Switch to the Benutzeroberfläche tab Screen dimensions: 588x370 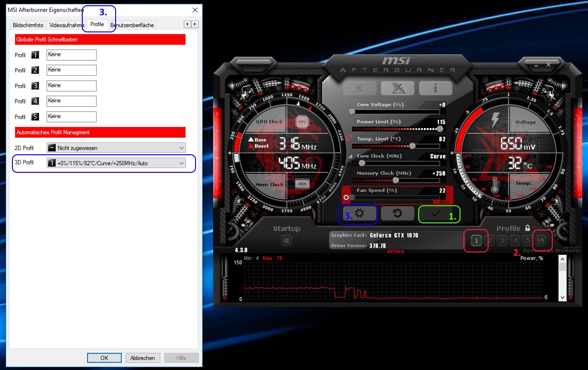point(132,25)
